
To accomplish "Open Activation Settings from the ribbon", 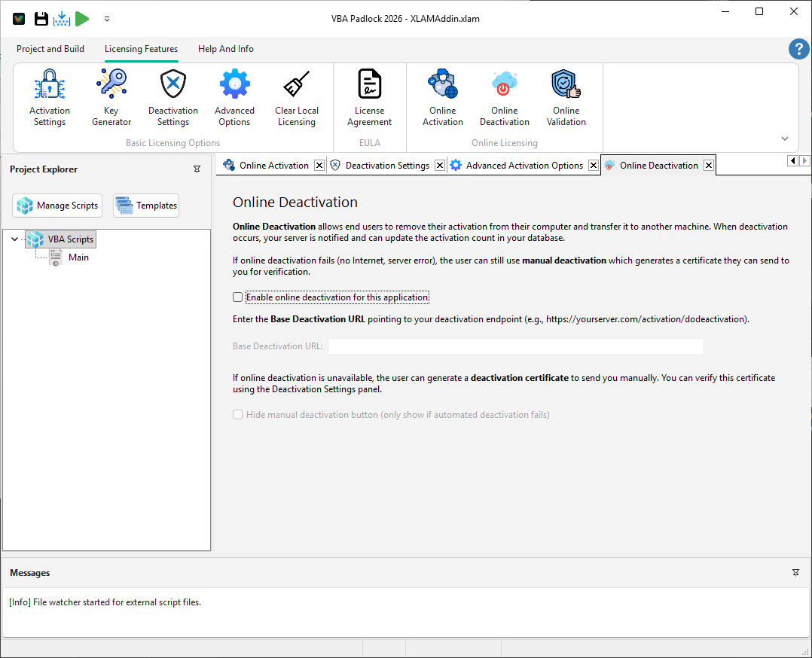I will click(x=49, y=96).
